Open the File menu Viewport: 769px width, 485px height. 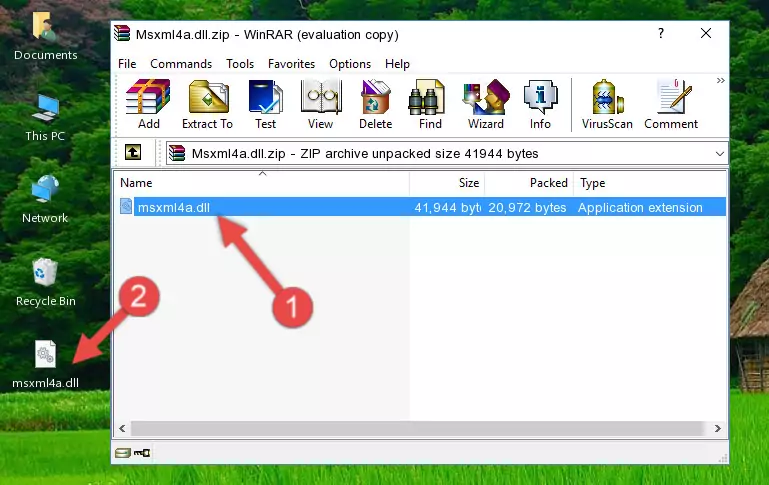(x=127, y=64)
